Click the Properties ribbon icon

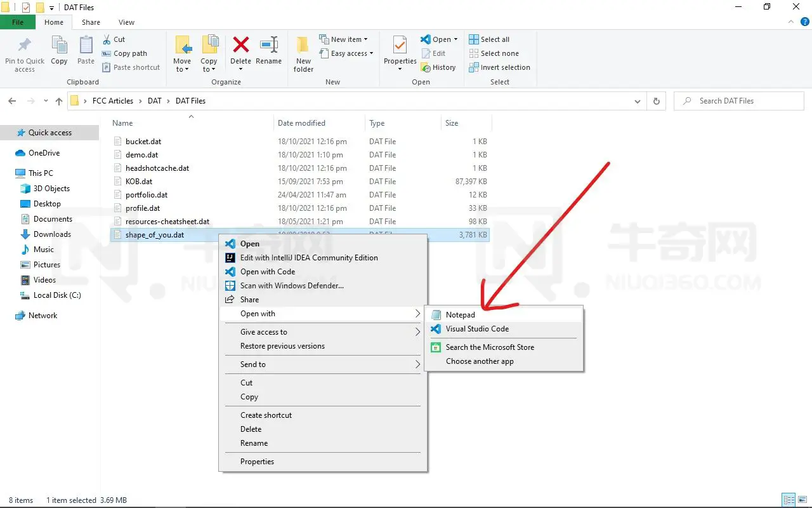pos(400,46)
